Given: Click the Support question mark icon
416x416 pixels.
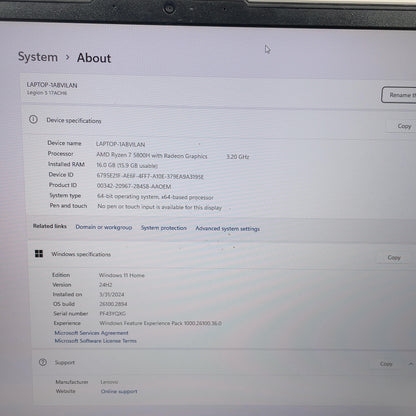Looking at the screenshot, I should 43,362.
